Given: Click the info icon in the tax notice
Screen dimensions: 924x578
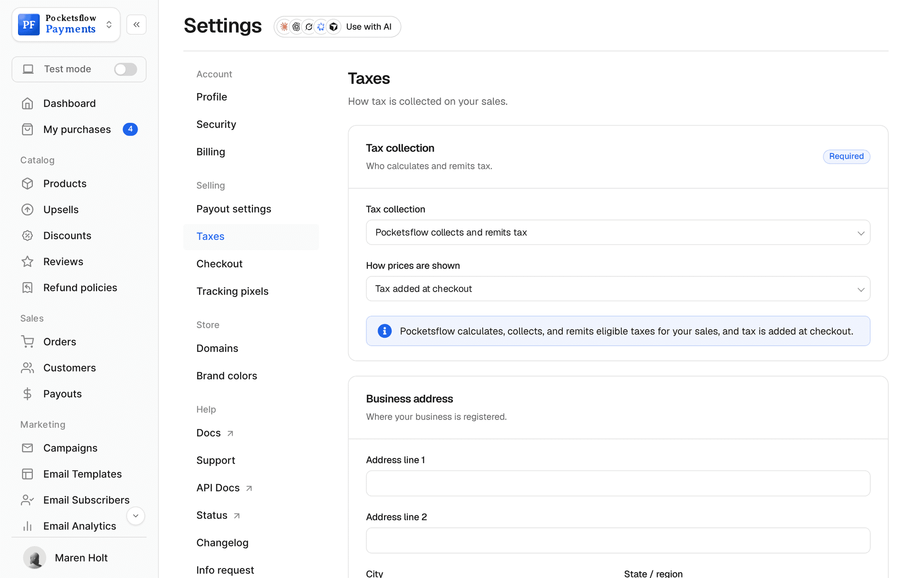Looking at the screenshot, I should [x=384, y=331].
